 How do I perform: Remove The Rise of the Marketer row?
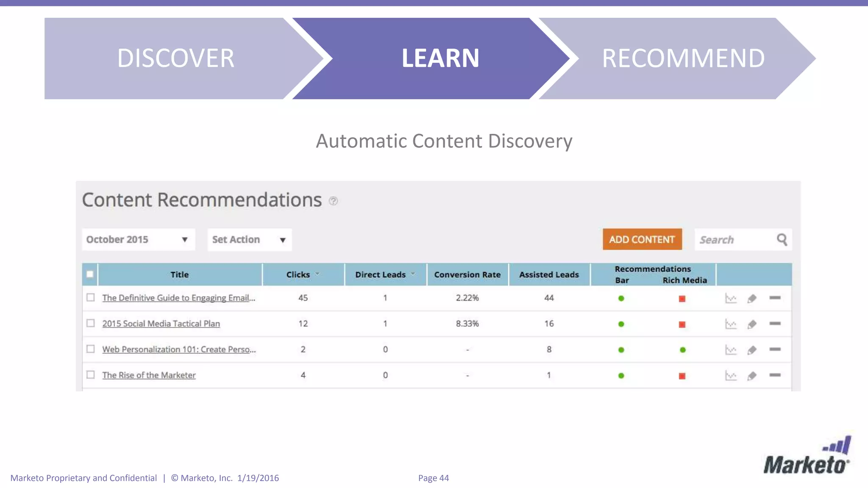(775, 375)
